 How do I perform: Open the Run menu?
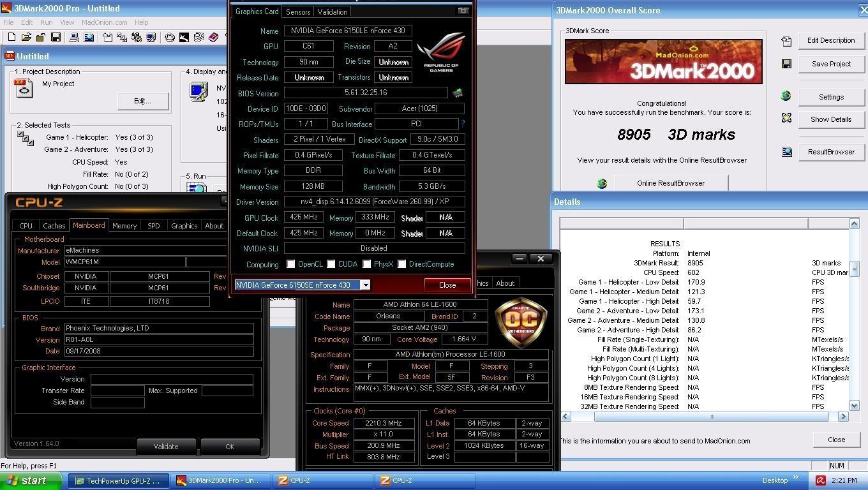click(47, 22)
